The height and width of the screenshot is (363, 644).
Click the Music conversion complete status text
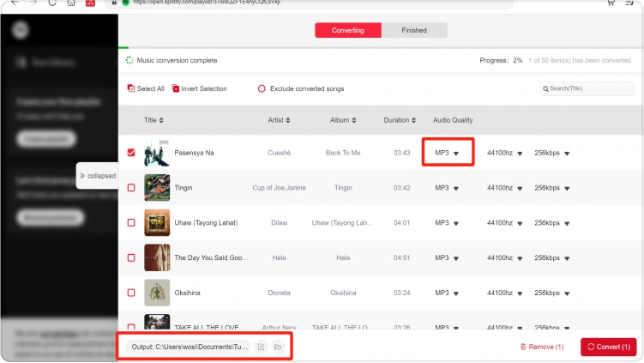(x=177, y=60)
